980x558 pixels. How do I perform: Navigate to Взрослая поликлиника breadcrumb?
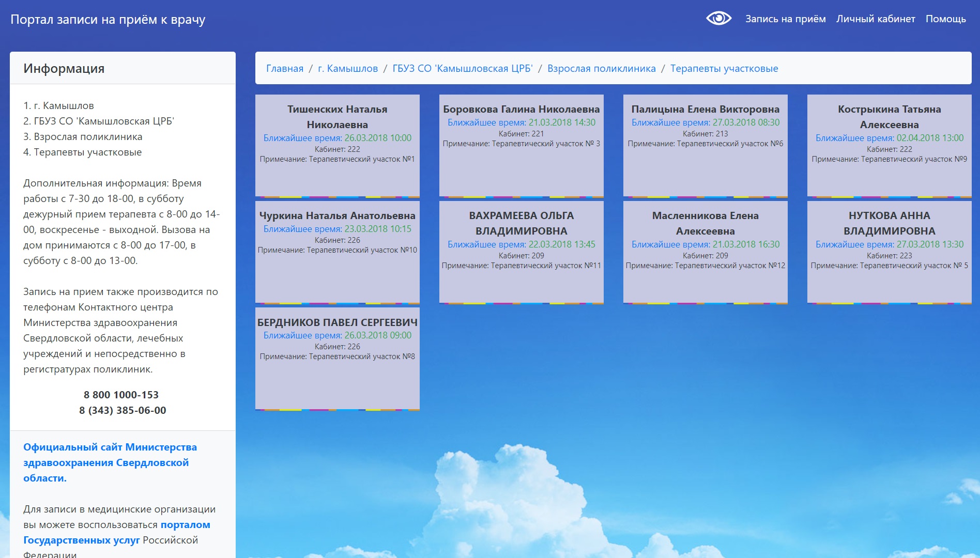click(x=601, y=69)
